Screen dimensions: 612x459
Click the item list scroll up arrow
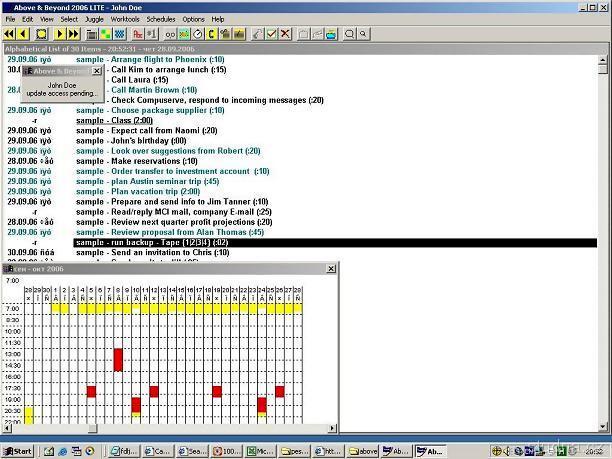(603, 60)
